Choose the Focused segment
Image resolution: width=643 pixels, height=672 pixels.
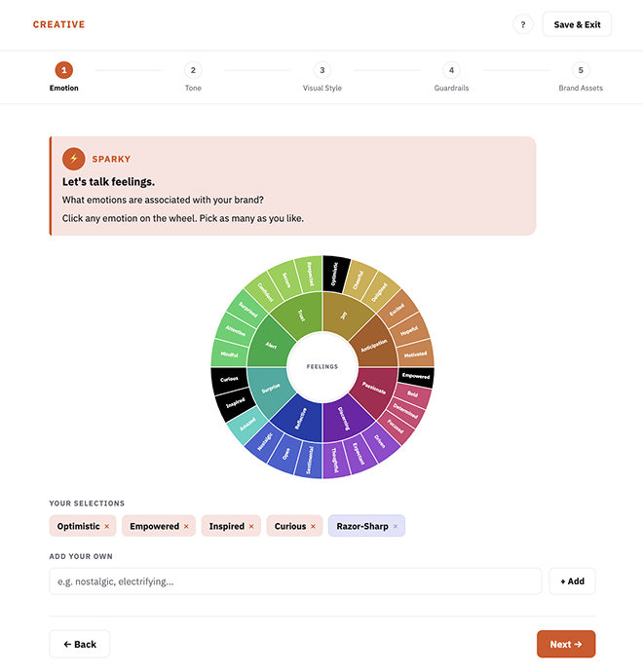396,427
